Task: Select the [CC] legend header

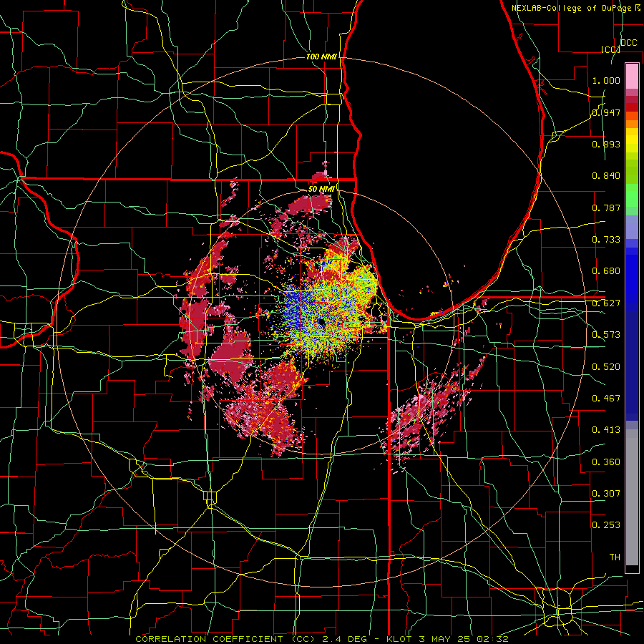Action: (x=610, y=49)
